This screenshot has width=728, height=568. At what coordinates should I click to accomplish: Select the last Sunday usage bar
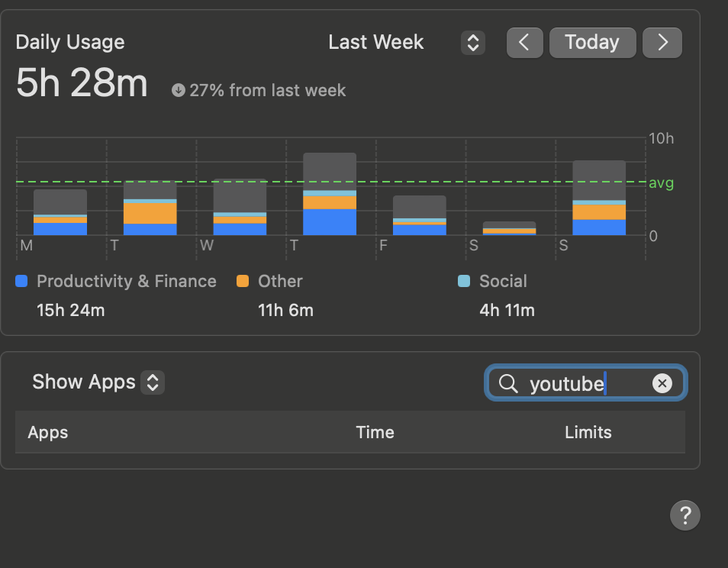click(599, 198)
